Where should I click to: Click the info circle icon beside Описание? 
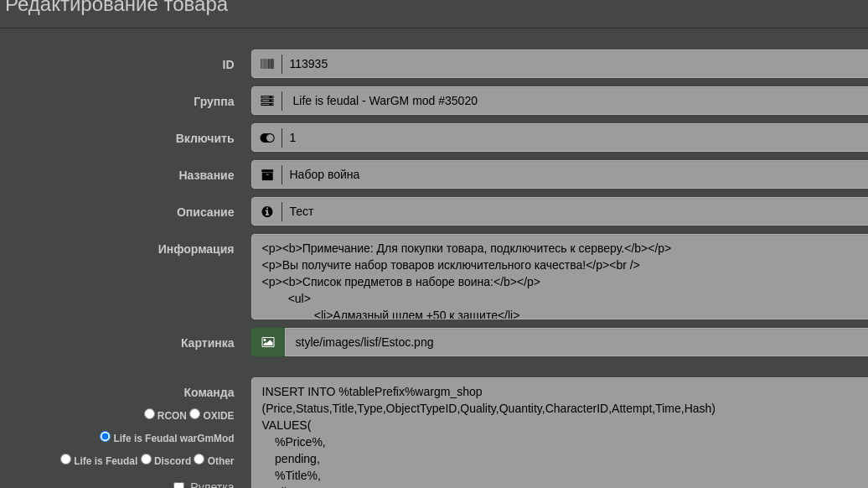click(267, 212)
